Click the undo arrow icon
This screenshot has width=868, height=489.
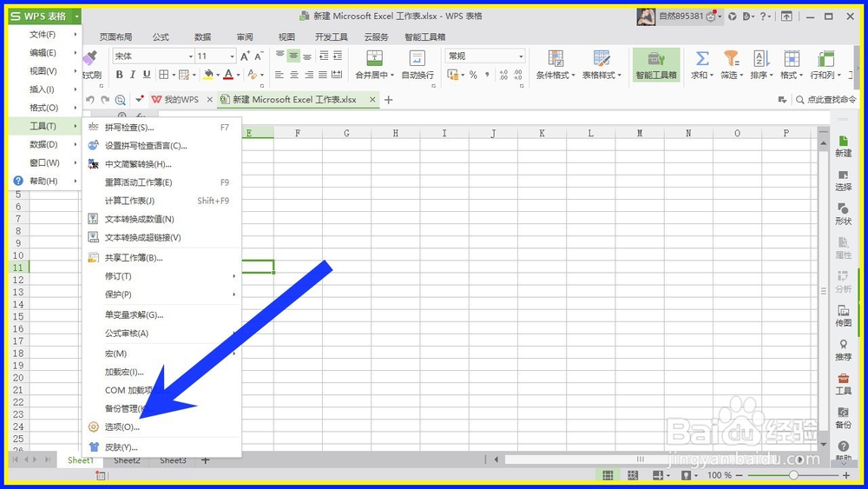pos(90,100)
